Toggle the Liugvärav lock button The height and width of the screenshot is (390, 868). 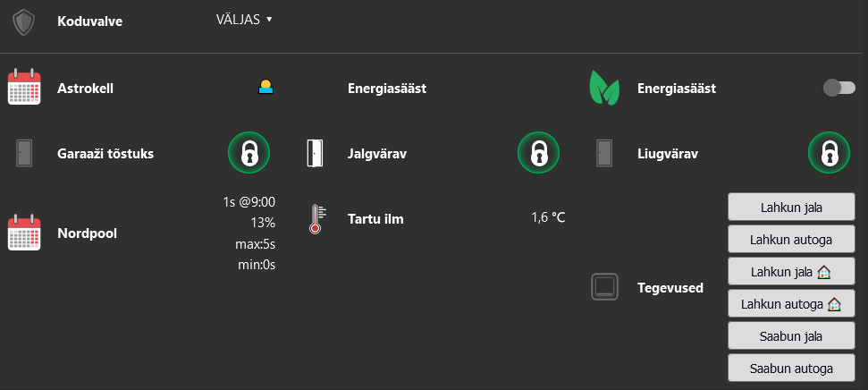coord(829,153)
